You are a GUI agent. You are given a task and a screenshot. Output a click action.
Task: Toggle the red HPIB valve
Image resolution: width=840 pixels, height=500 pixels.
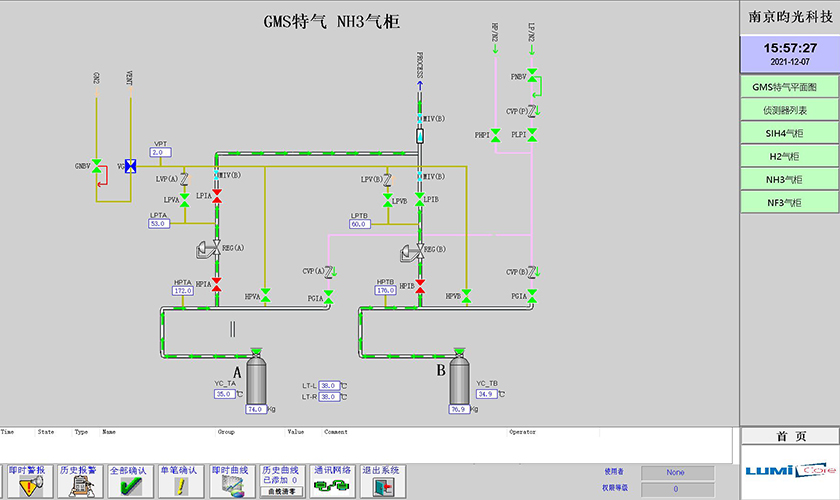(420, 286)
